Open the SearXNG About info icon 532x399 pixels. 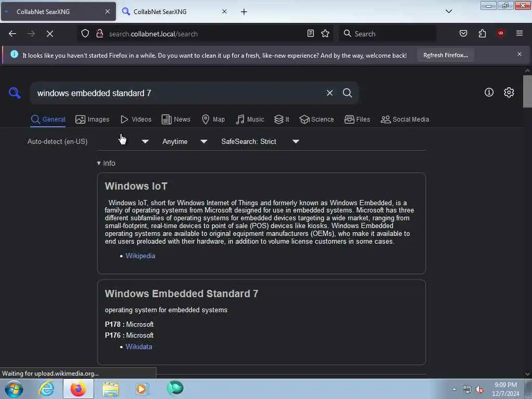(x=489, y=92)
